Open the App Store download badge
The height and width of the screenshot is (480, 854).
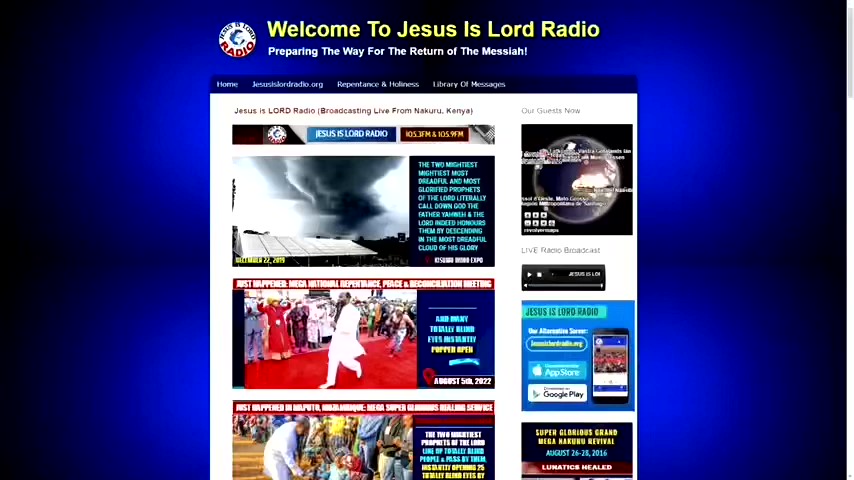[x=557, y=371]
